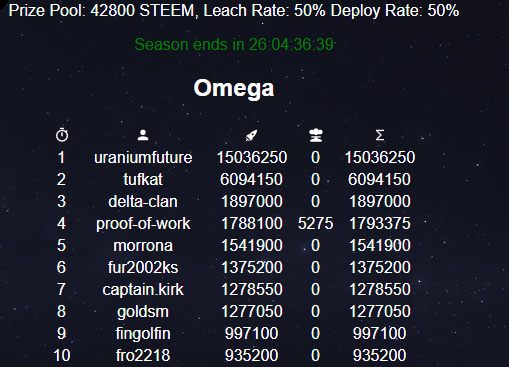Screen dimensions: 509x367
Task: Open goldsm player entry
Action: (143, 311)
